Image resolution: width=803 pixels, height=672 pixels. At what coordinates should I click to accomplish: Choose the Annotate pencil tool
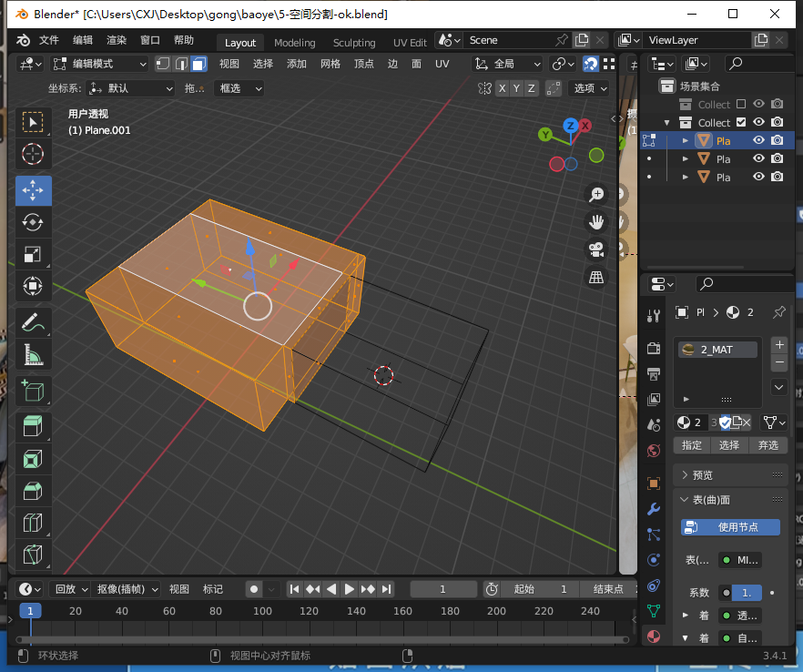(x=33, y=321)
